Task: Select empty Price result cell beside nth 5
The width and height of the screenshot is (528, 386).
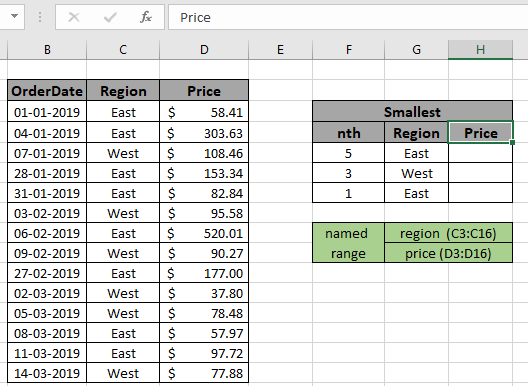Action: pyautogui.click(x=481, y=153)
